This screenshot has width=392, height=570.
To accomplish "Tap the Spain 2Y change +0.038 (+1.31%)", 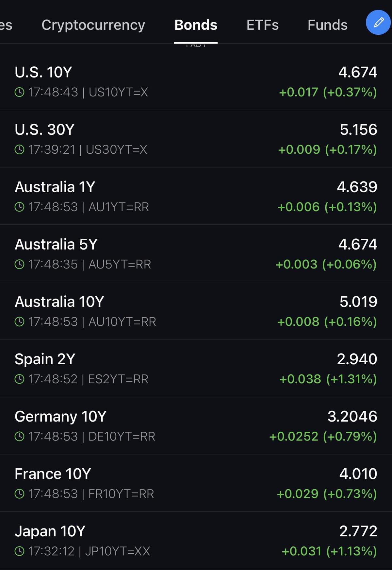I will tap(328, 379).
